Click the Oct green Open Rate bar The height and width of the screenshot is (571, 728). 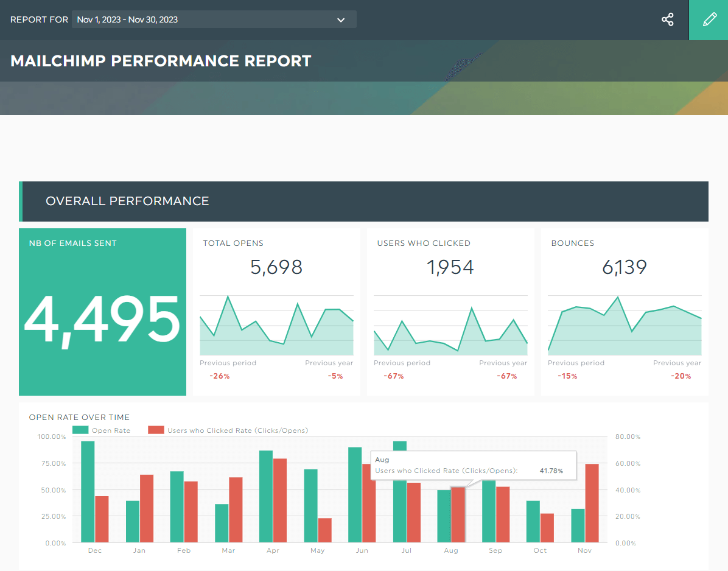pyautogui.click(x=533, y=521)
